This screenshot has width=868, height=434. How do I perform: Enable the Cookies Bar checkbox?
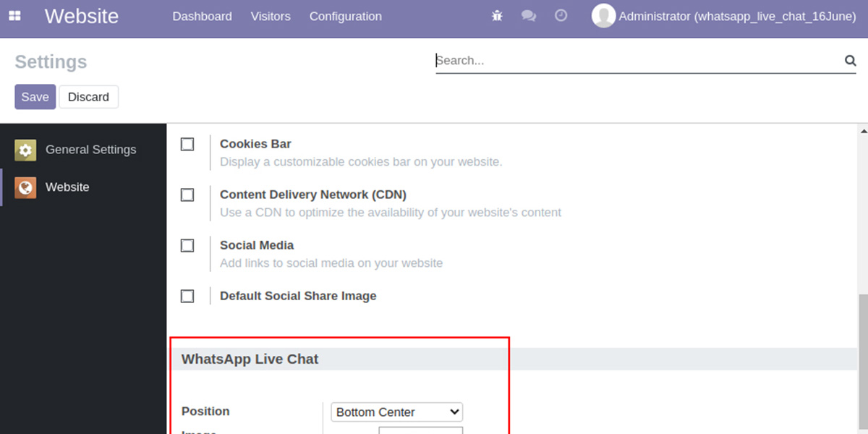pos(187,144)
